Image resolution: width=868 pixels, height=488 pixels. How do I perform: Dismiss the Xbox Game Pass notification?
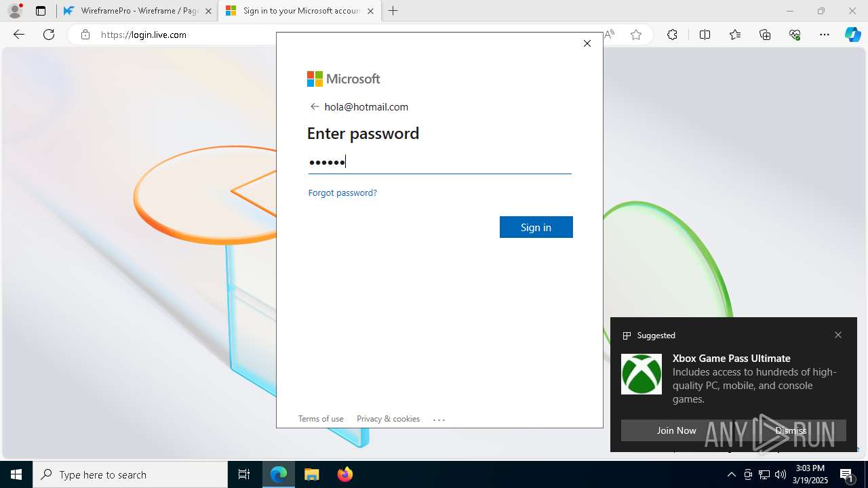click(x=791, y=430)
